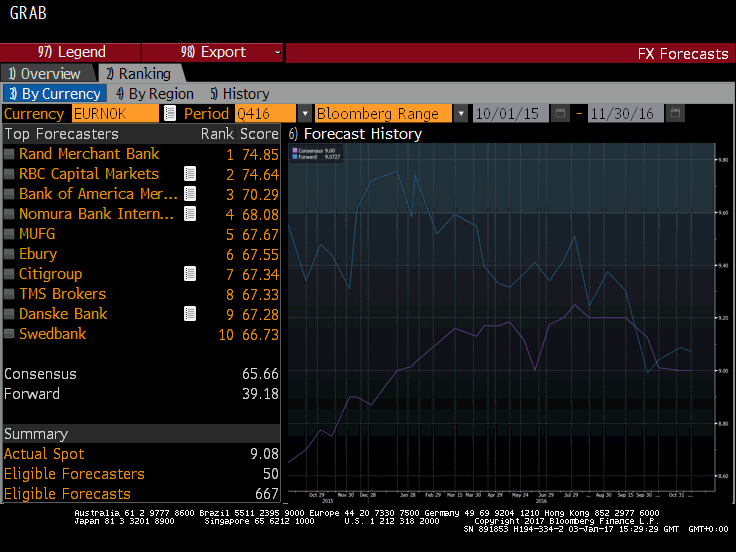736x552 pixels.
Task: Toggle the Nomura Bank Intern... checkbox
Action: (9, 214)
